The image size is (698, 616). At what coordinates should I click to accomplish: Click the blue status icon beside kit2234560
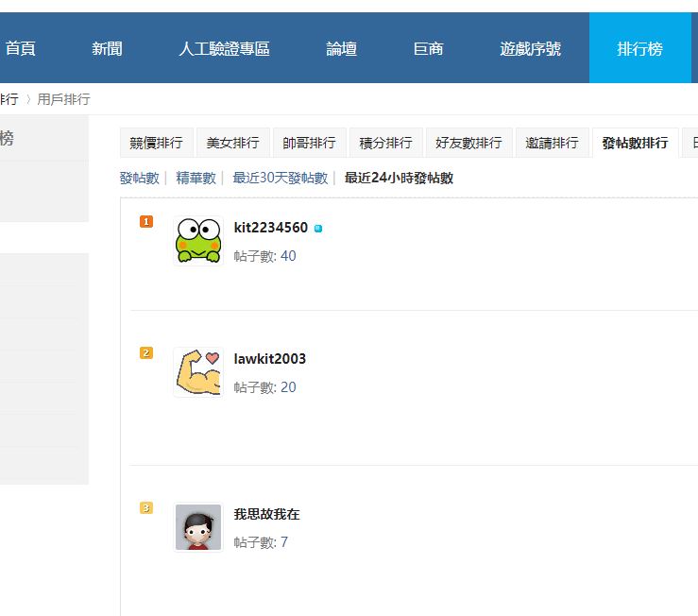(318, 229)
